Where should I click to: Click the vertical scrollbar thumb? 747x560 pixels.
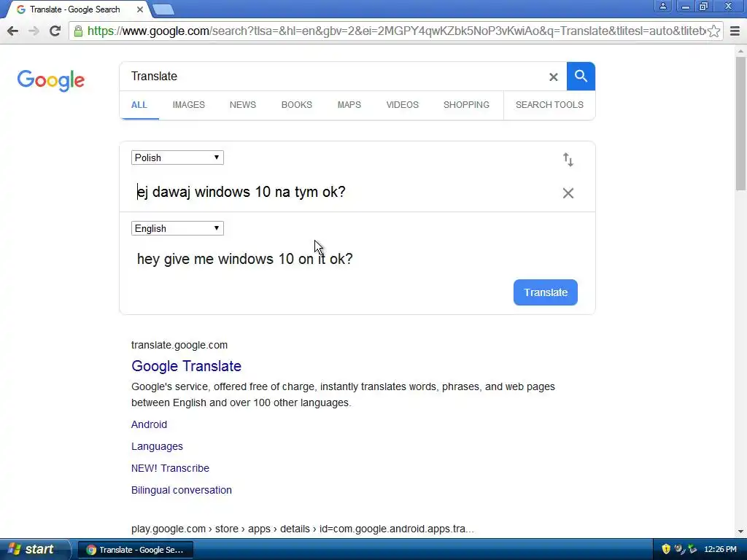click(740, 122)
